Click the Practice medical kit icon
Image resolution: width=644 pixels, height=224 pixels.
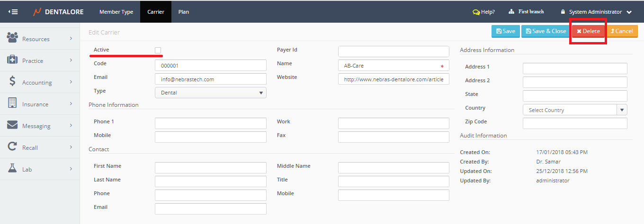(13, 60)
